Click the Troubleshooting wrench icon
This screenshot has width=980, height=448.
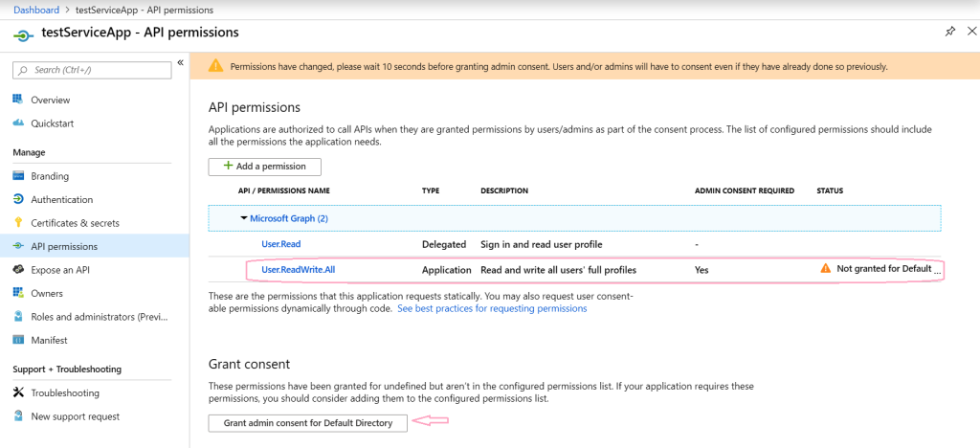[18, 393]
